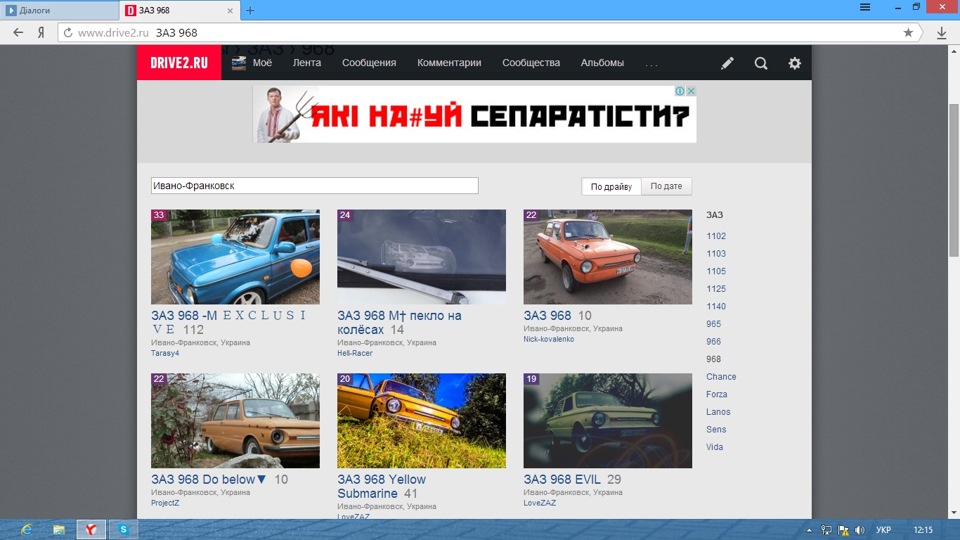Open new tab with plus icon
Screen dimensions: 960x540
point(250,10)
